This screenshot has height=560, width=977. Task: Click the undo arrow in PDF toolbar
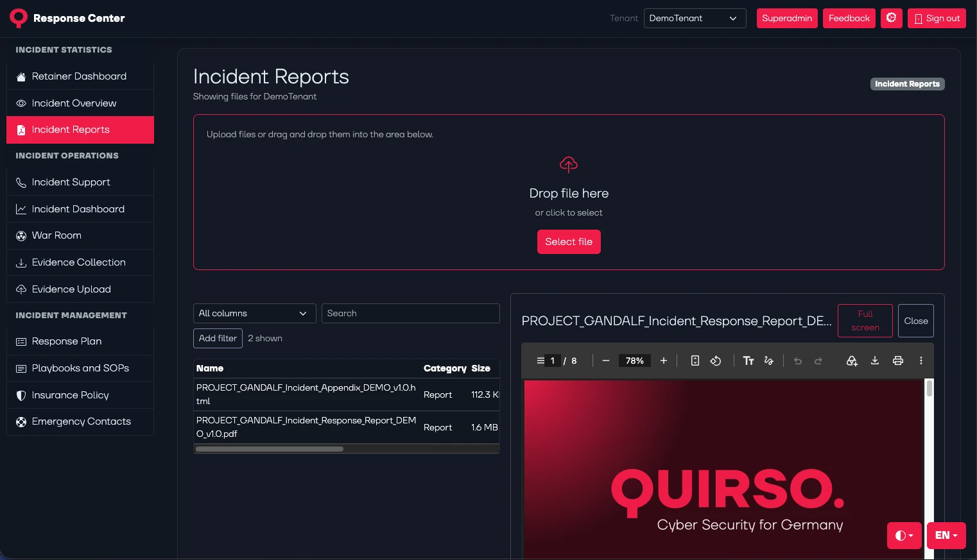pyautogui.click(x=798, y=361)
